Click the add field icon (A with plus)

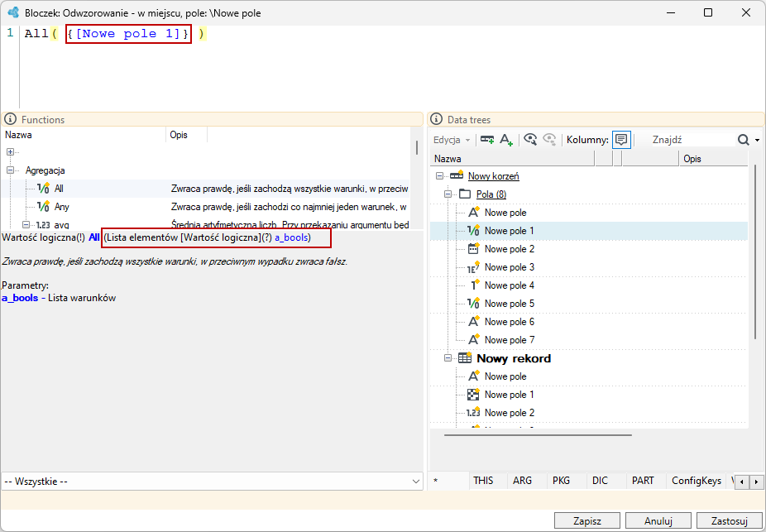click(506, 140)
